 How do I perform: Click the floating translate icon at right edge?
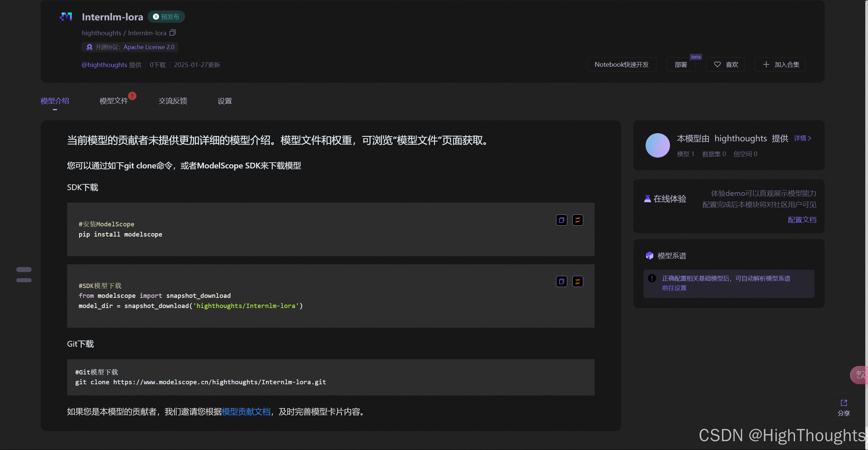coord(860,375)
